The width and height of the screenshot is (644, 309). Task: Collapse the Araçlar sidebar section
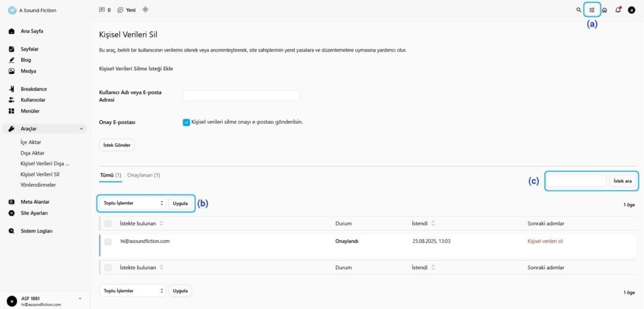pyautogui.click(x=81, y=129)
